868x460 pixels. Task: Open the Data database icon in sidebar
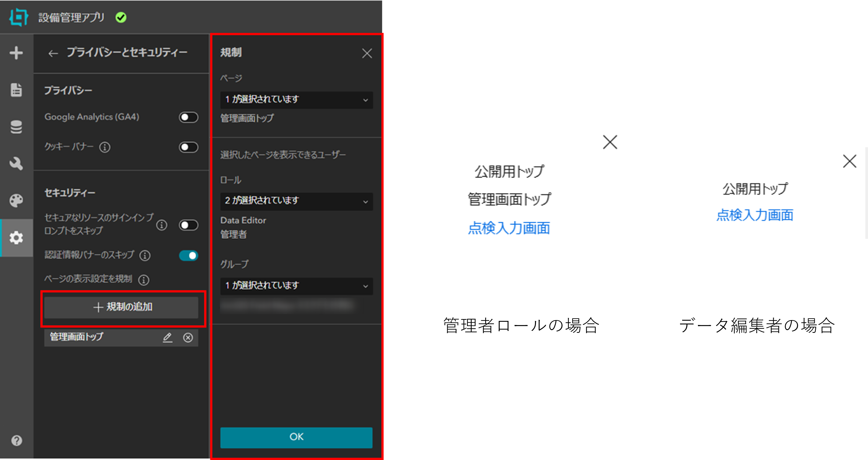tap(16, 127)
